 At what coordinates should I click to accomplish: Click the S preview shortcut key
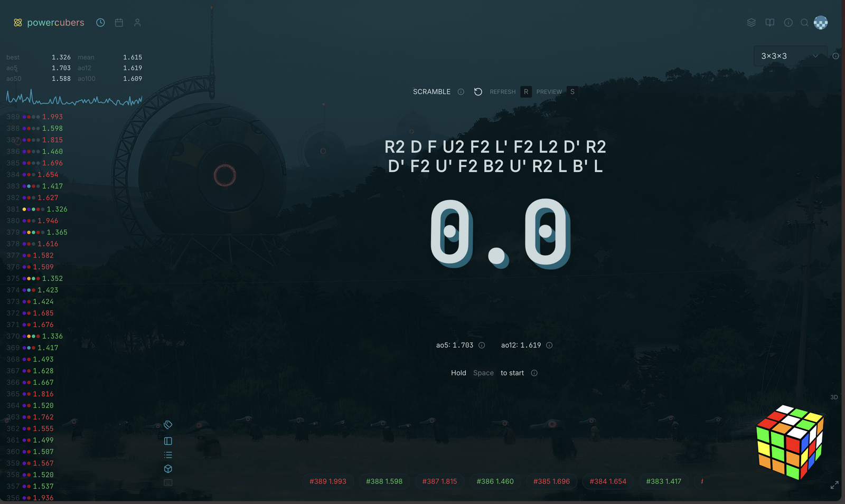(x=572, y=92)
